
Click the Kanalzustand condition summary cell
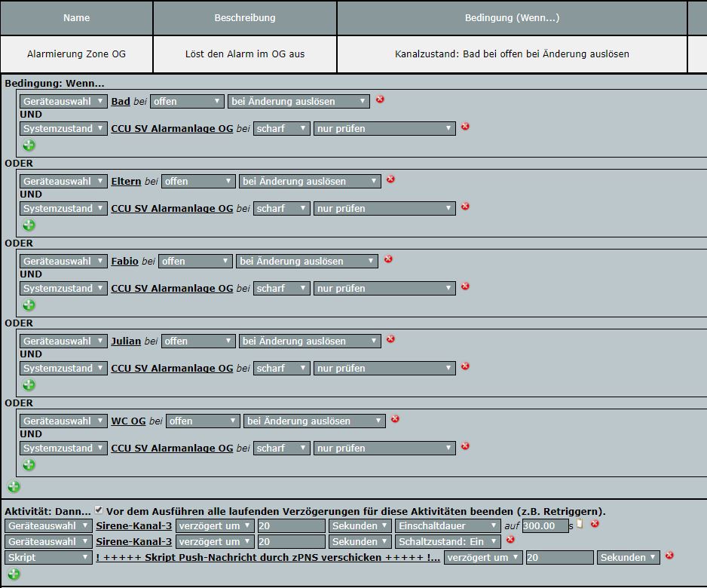512,54
